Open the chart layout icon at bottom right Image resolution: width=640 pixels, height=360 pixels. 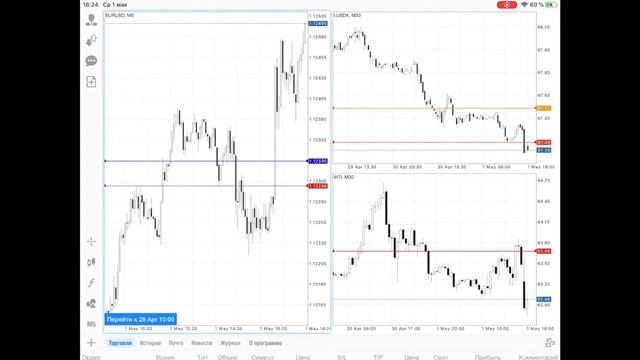click(x=550, y=343)
